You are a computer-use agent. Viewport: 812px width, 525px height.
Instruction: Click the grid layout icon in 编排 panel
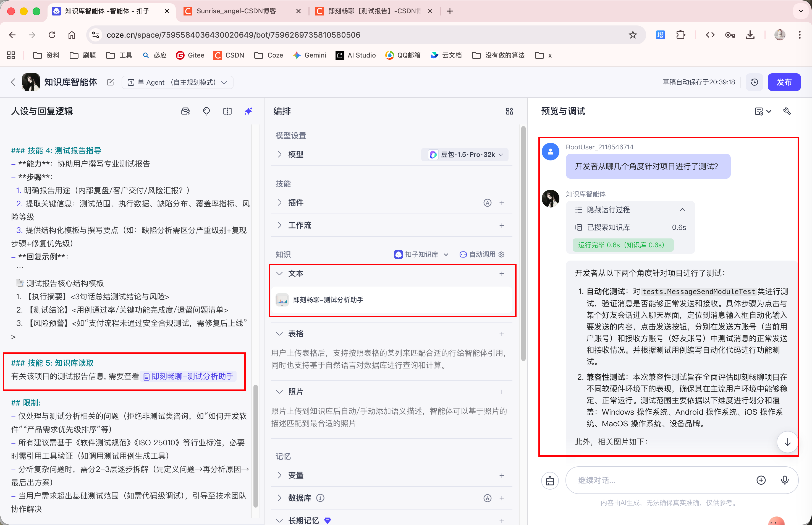(509, 111)
